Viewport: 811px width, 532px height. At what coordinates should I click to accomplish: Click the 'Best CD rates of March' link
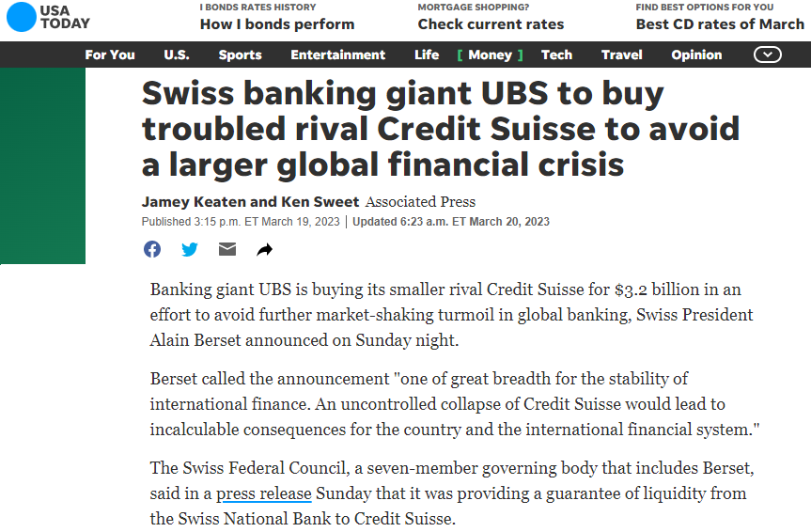(720, 23)
